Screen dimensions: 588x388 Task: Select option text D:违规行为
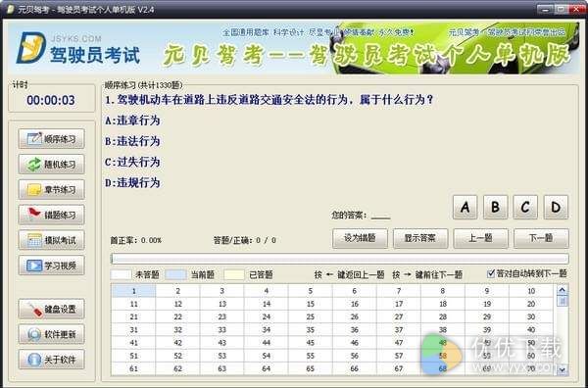132,182
